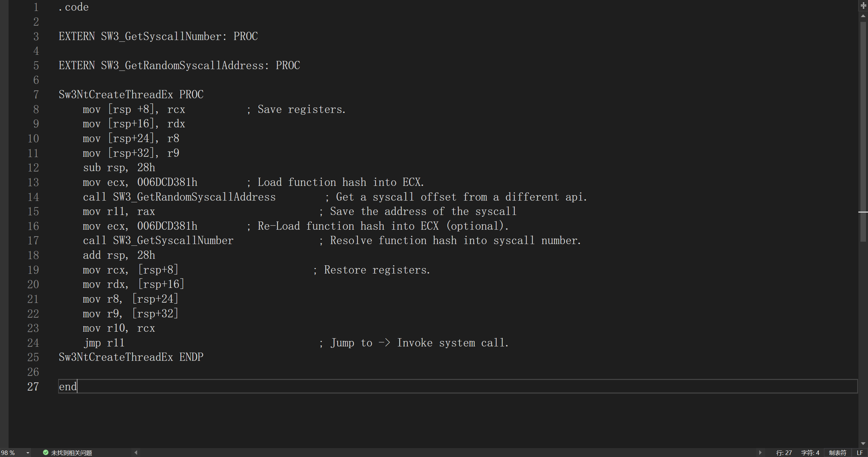Click the 'Restore registers' comment
The height and width of the screenshot is (457, 868).
[377, 270]
